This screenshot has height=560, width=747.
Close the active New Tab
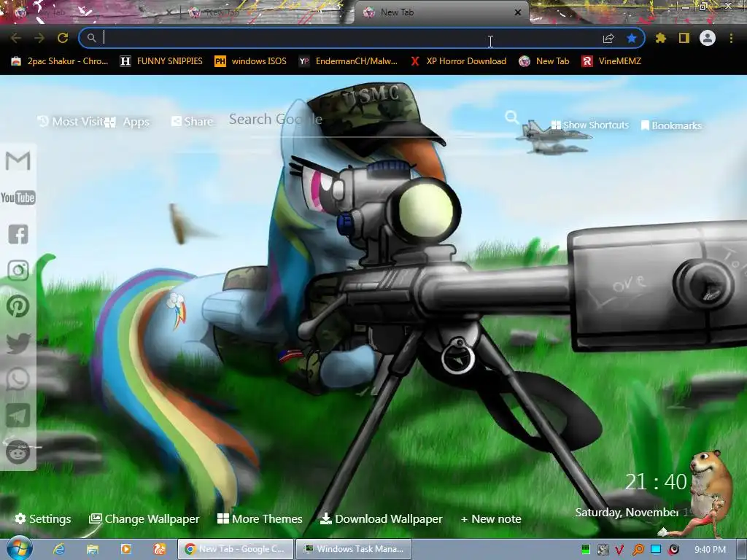518,12
